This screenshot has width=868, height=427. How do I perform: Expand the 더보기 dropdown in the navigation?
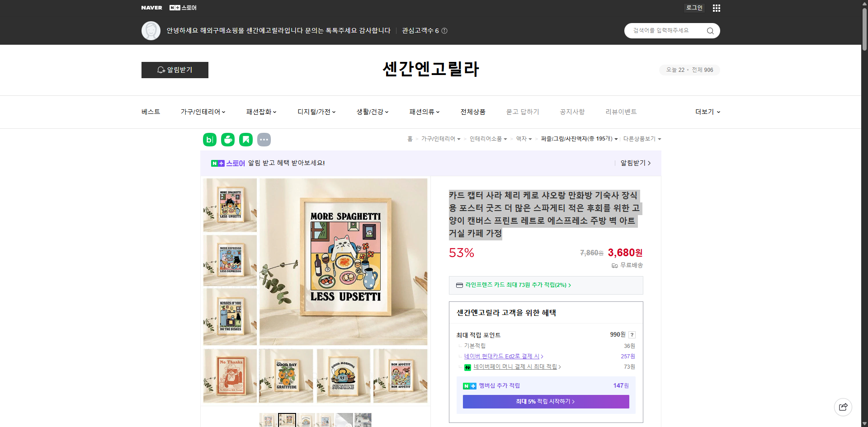[707, 112]
